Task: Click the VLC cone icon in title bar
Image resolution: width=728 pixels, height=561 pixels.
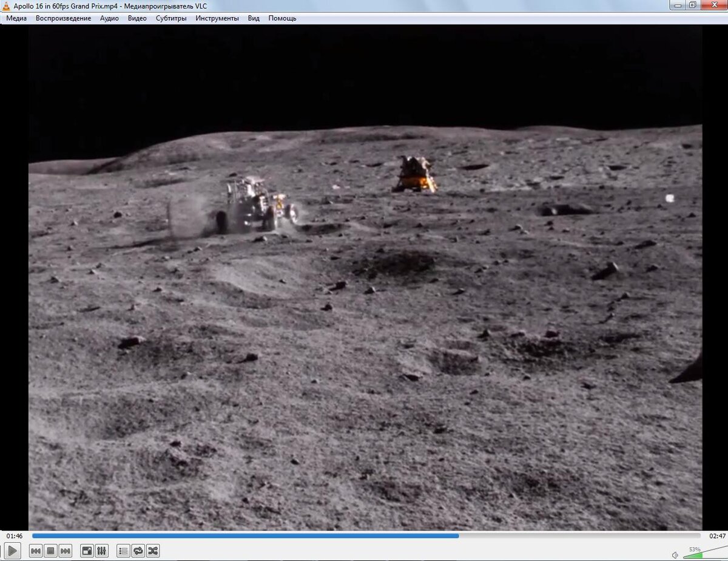Action: click(7, 5)
